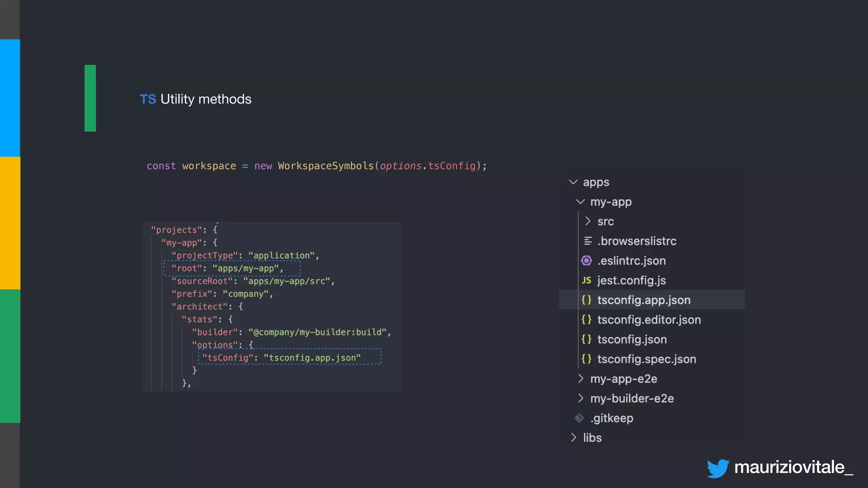Collapse the apps folder chevron

[x=573, y=182]
